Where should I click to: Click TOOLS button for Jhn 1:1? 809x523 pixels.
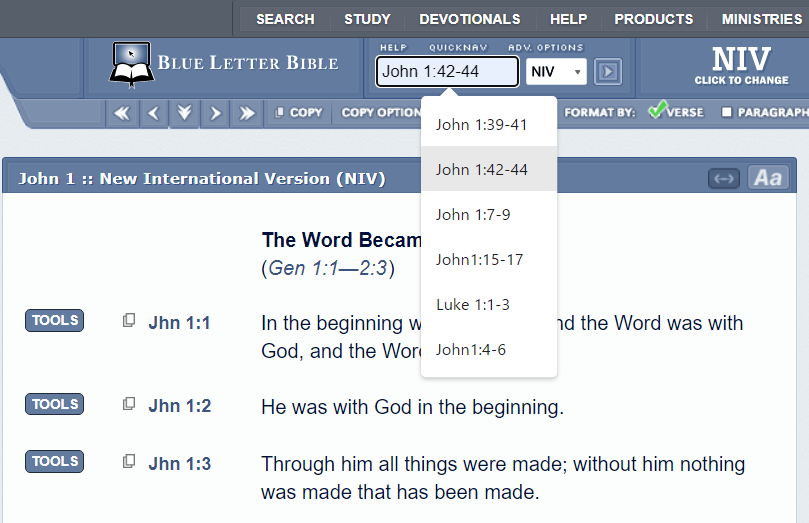tap(55, 320)
